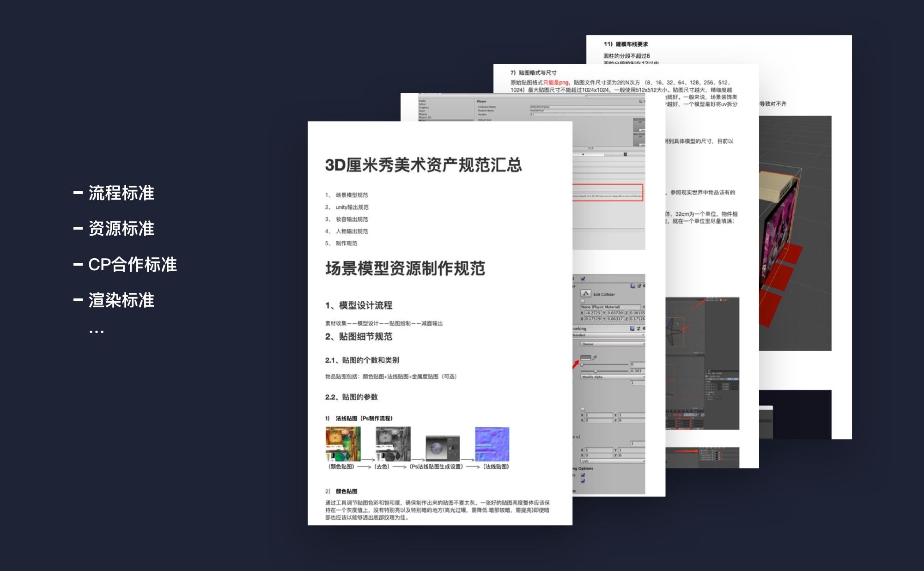Viewport: 924px width, 571px height.
Task: Click the DefaultCompany Company Name field
Action: (587, 107)
